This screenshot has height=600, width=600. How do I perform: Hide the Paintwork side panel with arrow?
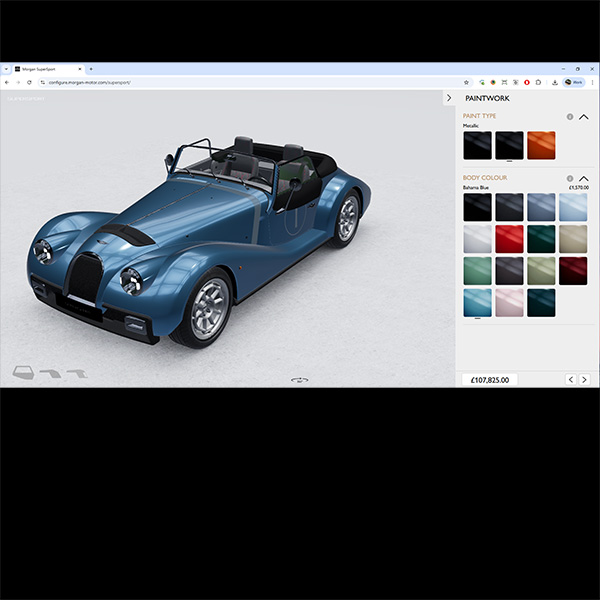(449, 98)
